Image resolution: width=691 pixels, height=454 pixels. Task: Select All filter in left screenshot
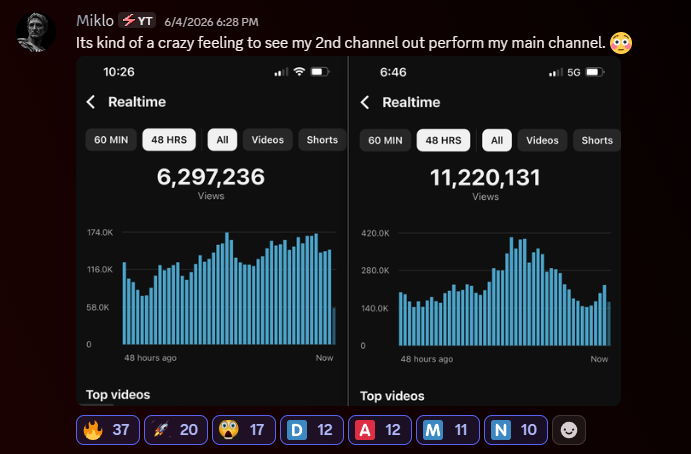coord(223,140)
